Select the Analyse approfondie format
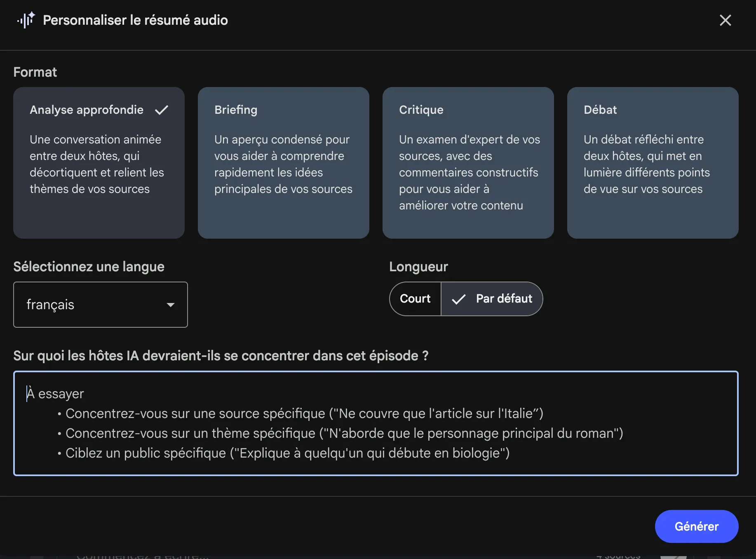 [x=99, y=162]
